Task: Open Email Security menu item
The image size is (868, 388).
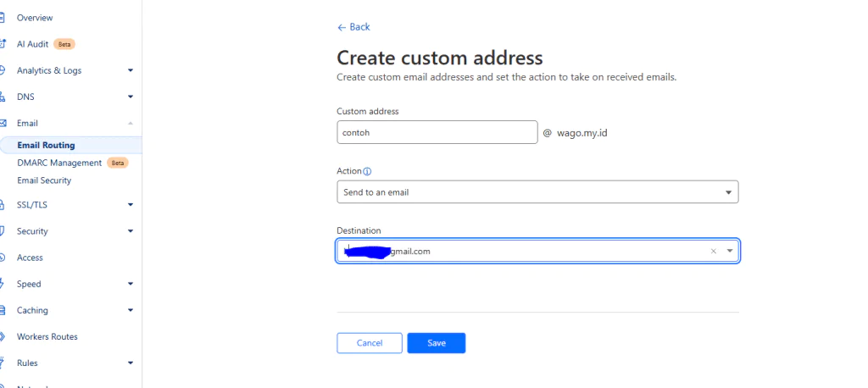Action: [x=44, y=180]
